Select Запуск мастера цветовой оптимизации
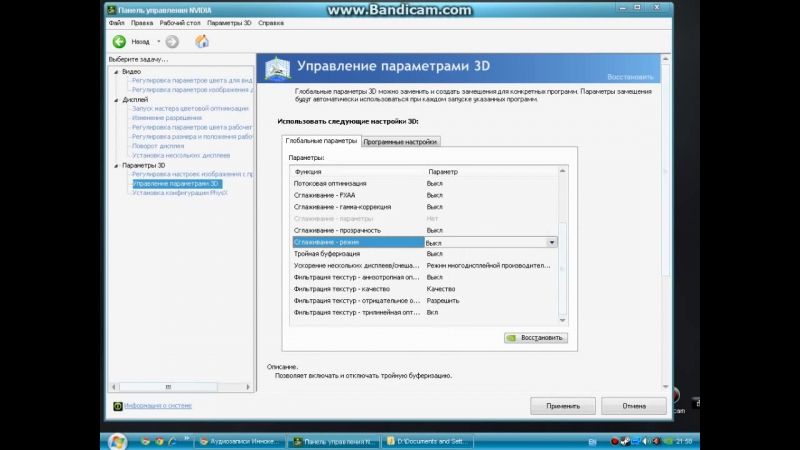800x450 pixels. (190, 109)
